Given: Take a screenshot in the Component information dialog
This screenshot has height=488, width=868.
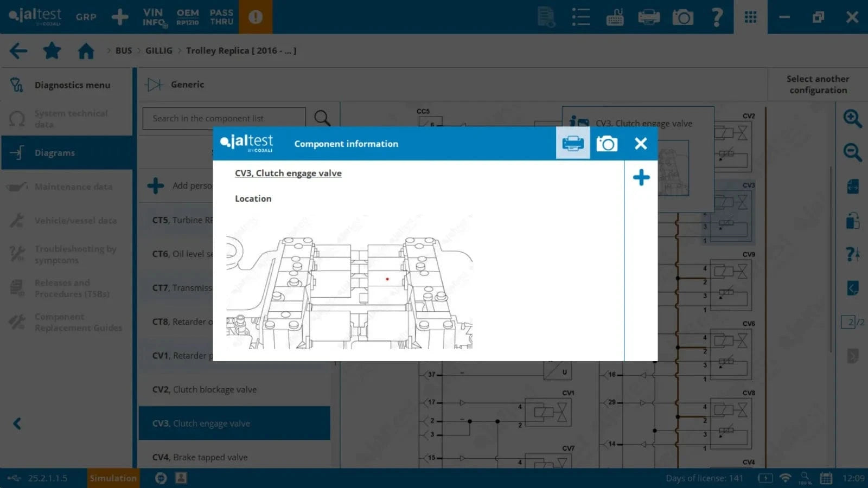Looking at the screenshot, I should (x=607, y=144).
